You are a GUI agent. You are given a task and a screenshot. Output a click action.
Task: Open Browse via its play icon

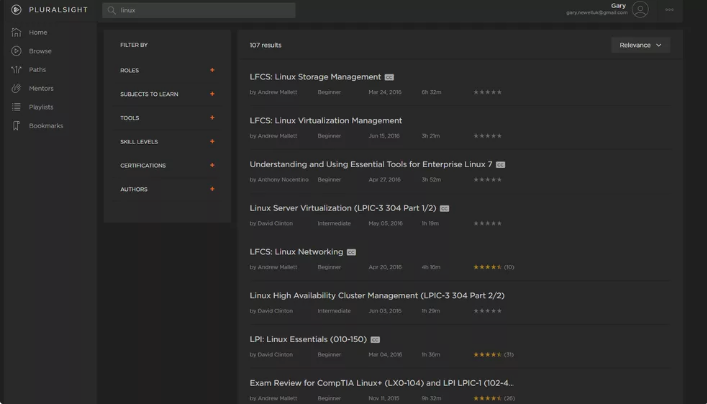point(16,51)
